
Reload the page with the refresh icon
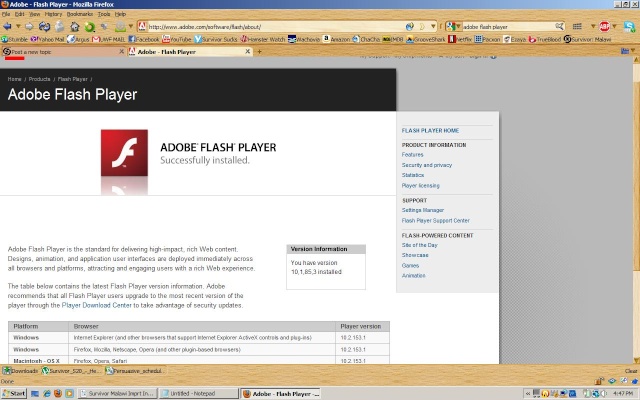(x=44, y=27)
